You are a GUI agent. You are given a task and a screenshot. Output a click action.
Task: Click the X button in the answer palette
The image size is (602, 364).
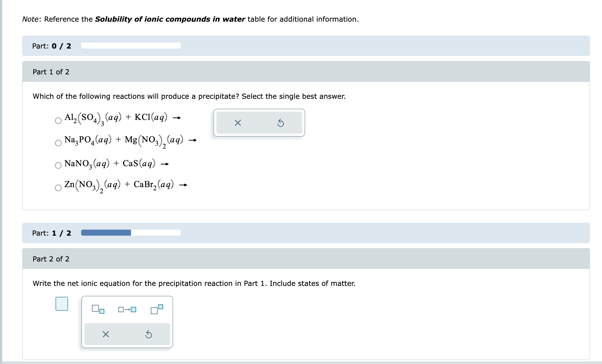click(x=106, y=334)
